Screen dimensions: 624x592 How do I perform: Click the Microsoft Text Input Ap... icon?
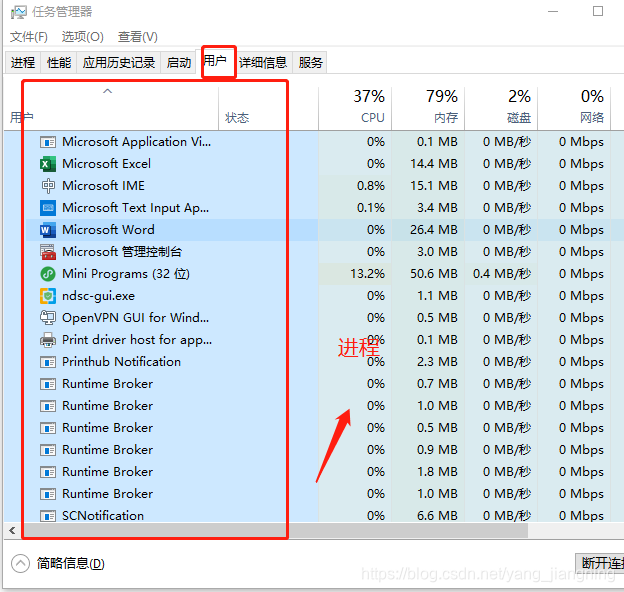pyautogui.click(x=48, y=208)
